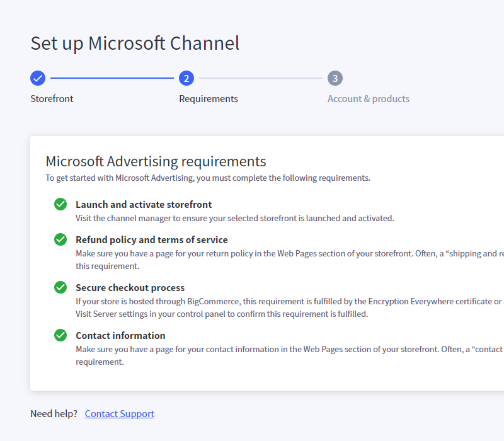Click line 'If your store is hosted through BigCommerce'
The width and height of the screenshot is (504, 441).
point(290,302)
